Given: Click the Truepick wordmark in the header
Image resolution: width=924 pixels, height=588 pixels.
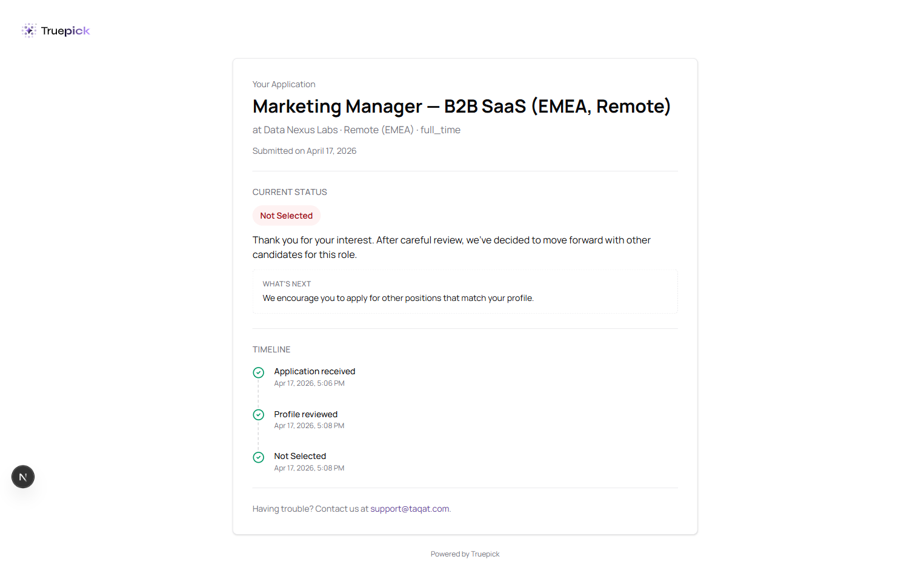Looking at the screenshot, I should (x=65, y=31).
